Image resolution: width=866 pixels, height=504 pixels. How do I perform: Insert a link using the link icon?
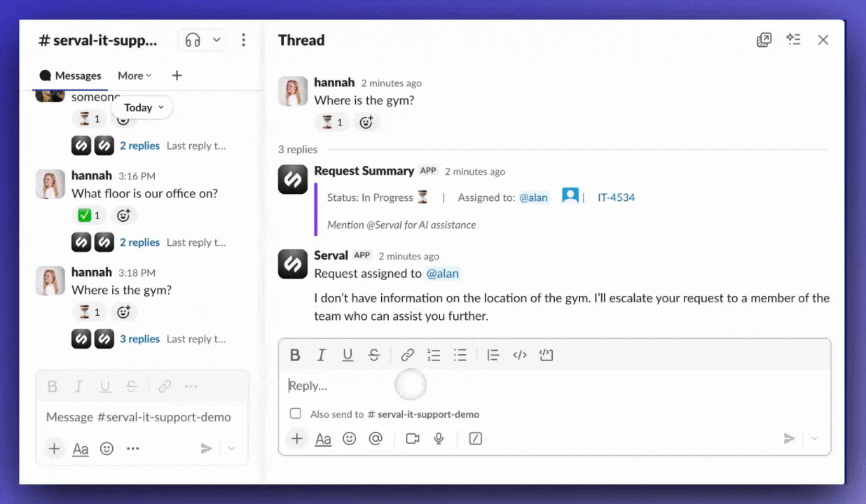pyautogui.click(x=407, y=355)
